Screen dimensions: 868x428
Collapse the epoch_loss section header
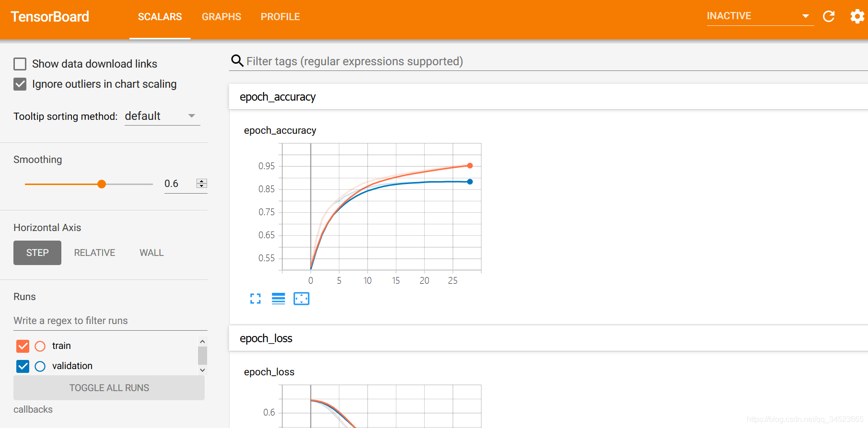(x=548, y=338)
